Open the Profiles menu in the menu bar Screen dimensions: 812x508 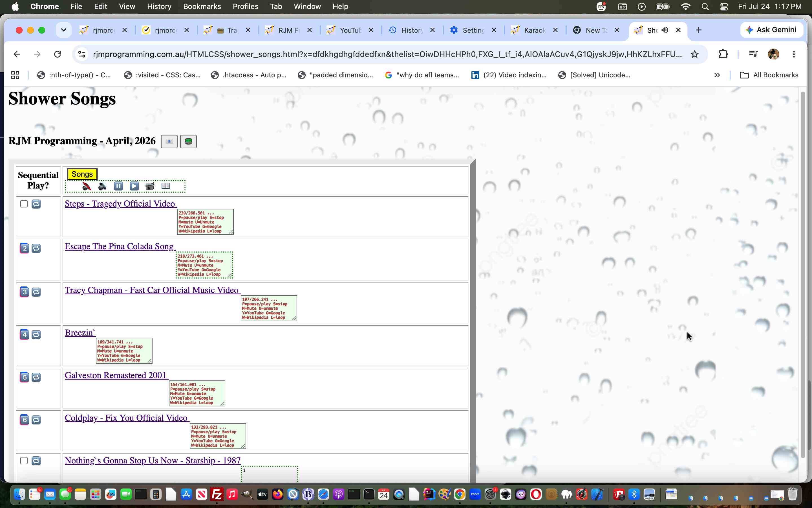pyautogui.click(x=245, y=6)
